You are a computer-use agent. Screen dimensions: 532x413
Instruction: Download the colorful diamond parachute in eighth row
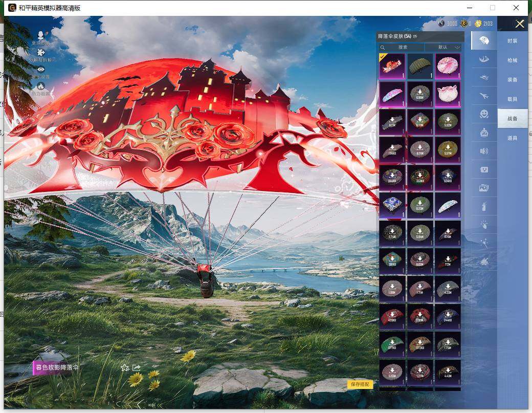coord(392,260)
